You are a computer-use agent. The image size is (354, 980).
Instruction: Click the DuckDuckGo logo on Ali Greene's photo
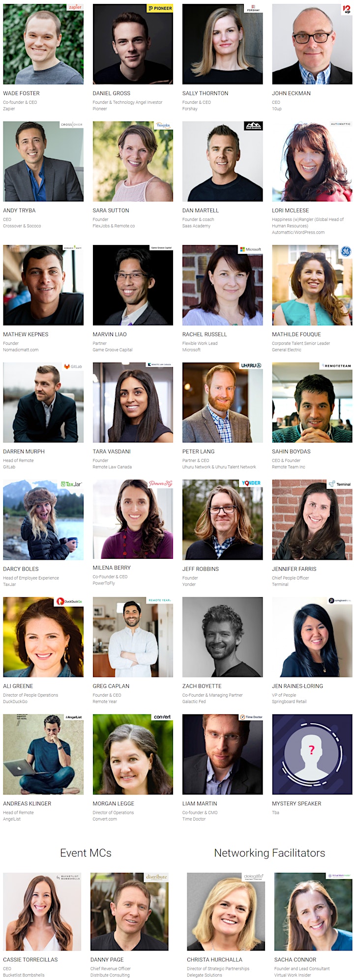tap(69, 601)
